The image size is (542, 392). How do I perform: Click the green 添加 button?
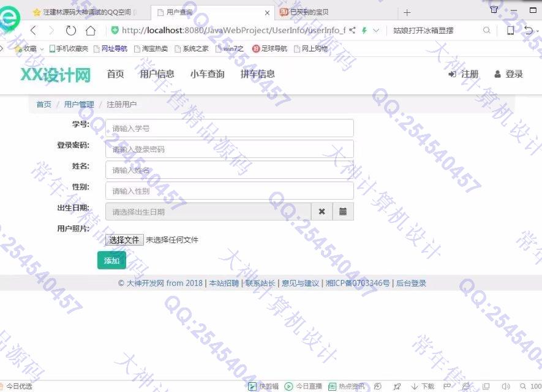[111, 260]
